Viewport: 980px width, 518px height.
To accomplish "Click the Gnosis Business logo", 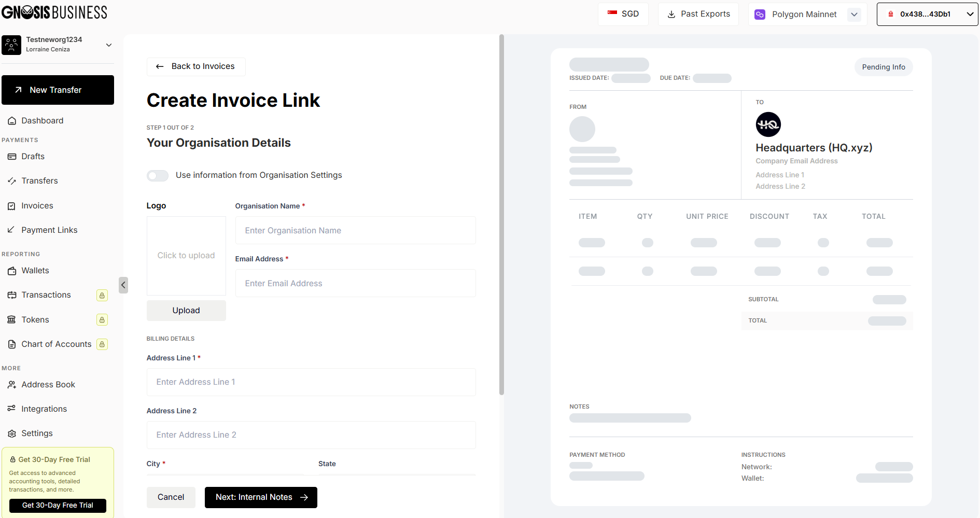I will [x=54, y=12].
